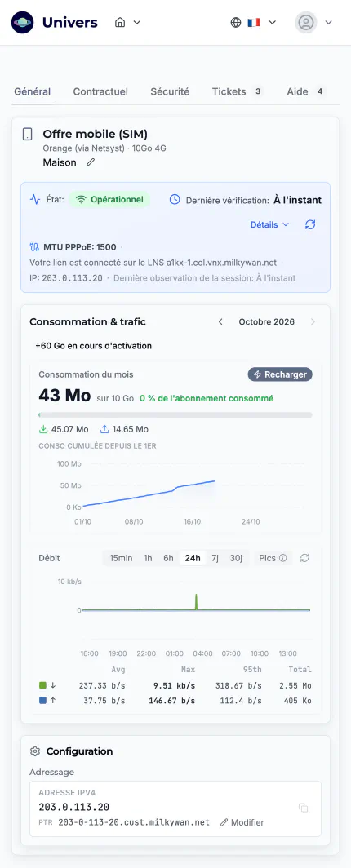Click the MTU PPPoE route icon
Viewport: 351px width, 868px height.
[x=34, y=247]
